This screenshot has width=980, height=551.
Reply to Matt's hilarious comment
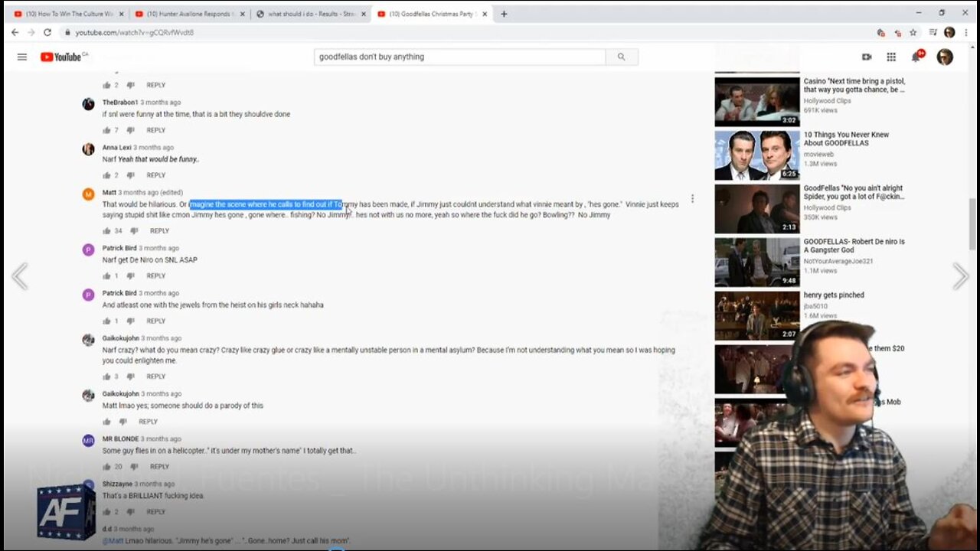(159, 231)
